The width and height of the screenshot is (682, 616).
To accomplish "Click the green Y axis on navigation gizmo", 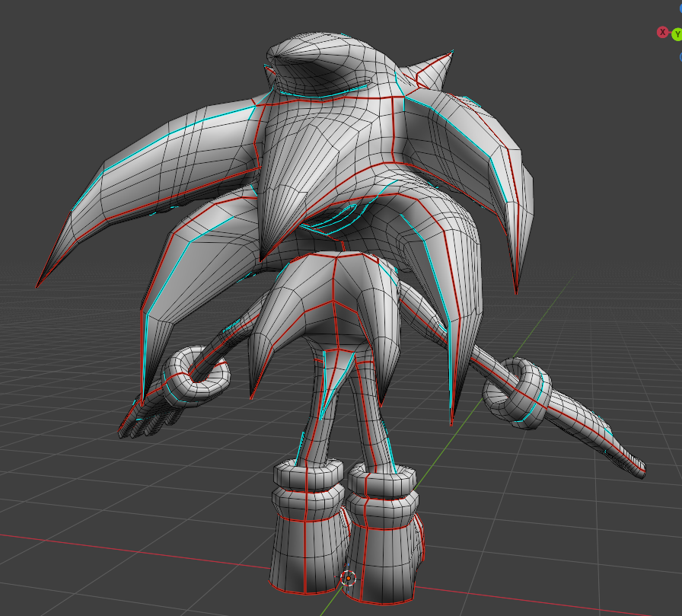I will 677,34.
